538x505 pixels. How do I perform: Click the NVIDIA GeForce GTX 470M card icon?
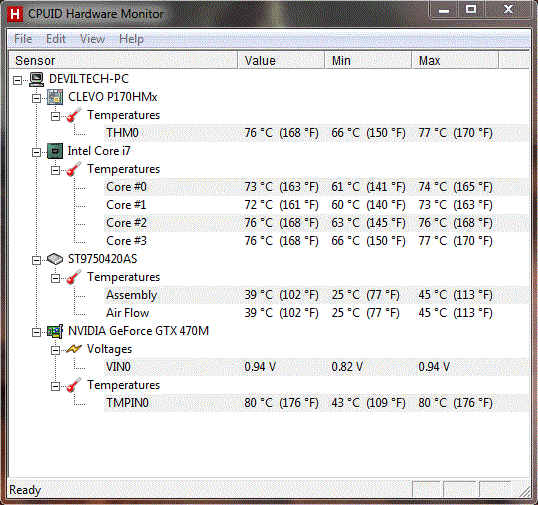55,331
